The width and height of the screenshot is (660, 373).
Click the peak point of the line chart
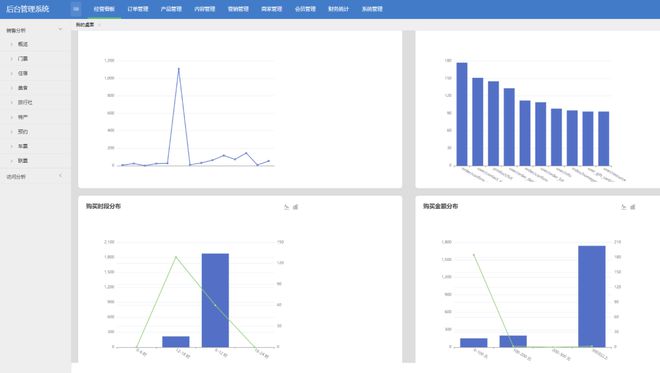pos(178,69)
